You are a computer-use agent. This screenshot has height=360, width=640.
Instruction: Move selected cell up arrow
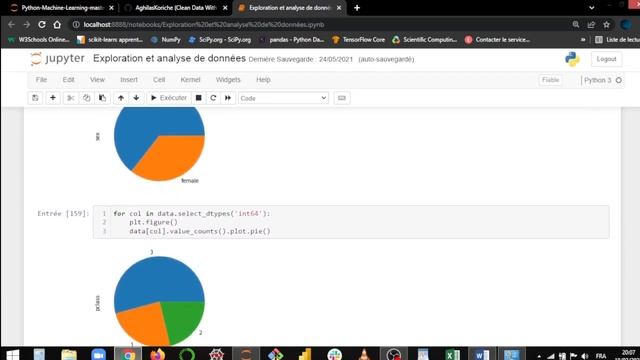[121, 98]
